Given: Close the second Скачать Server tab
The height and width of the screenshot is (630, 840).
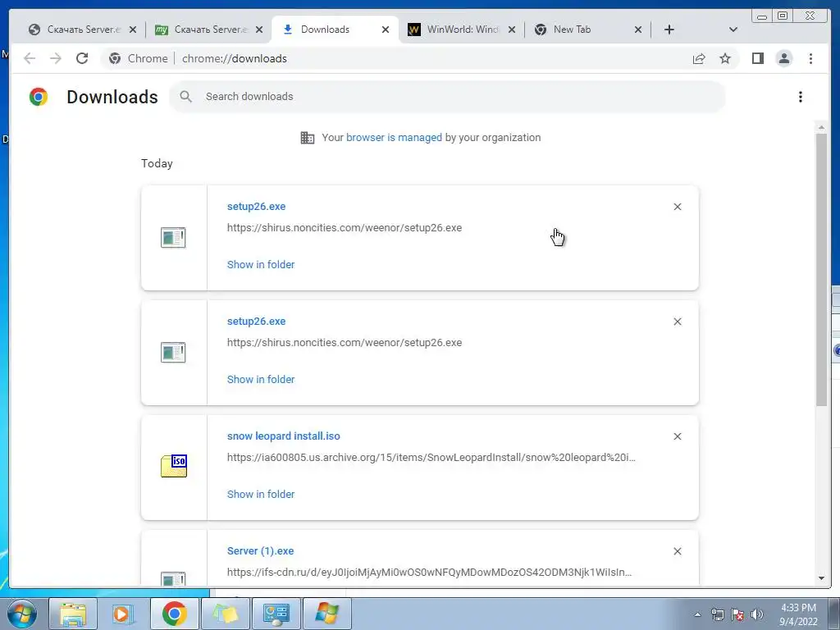Looking at the screenshot, I should pyautogui.click(x=259, y=30).
